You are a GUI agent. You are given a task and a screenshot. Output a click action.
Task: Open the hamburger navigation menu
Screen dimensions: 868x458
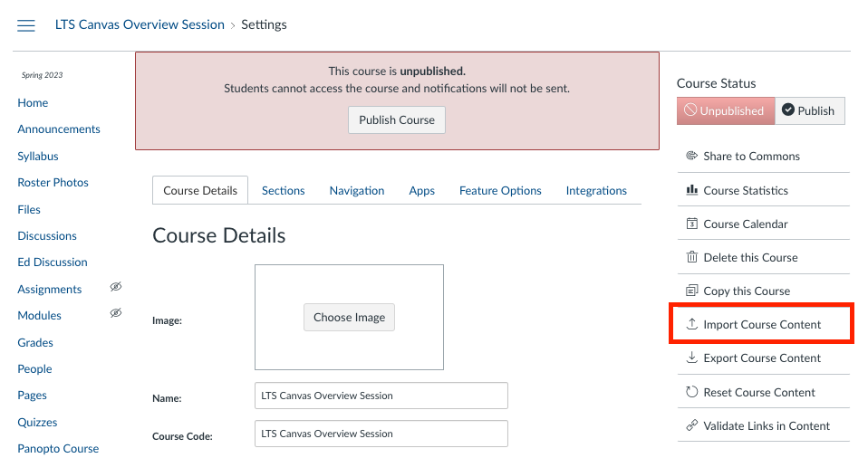[x=26, y=25]
